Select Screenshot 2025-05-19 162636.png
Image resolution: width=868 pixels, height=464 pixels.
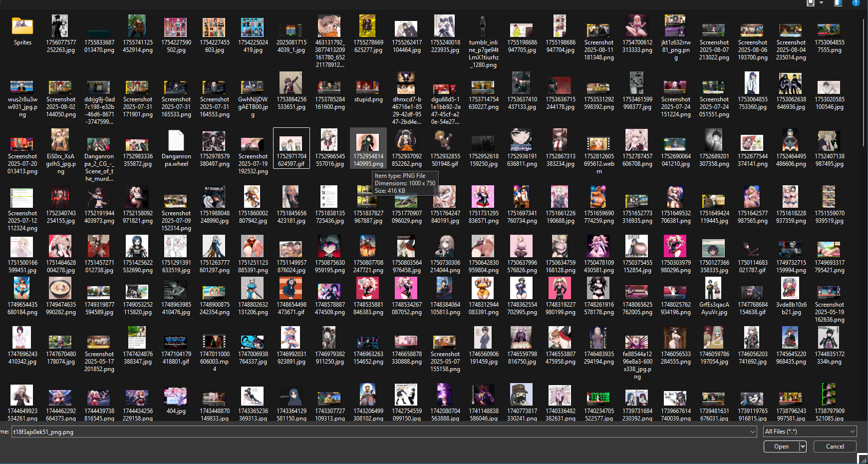pos(830,292)
